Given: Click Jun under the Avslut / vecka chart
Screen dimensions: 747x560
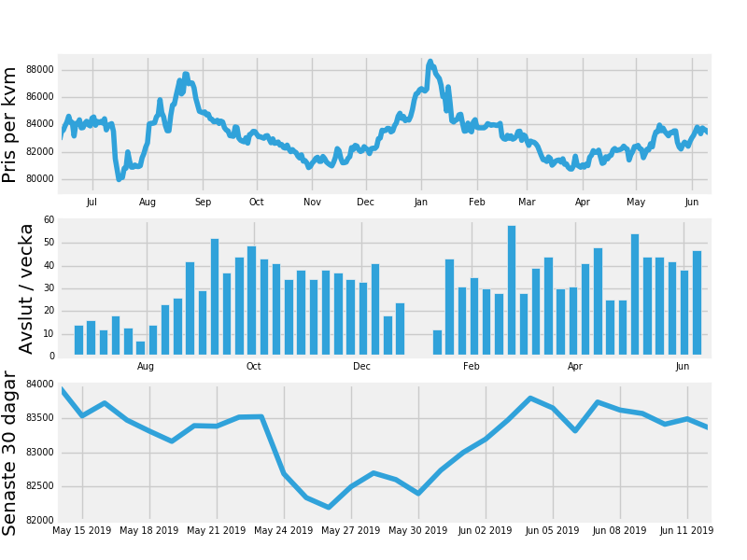Looking at the screenshot, I should pyautogui.click(x=683, y=366).
